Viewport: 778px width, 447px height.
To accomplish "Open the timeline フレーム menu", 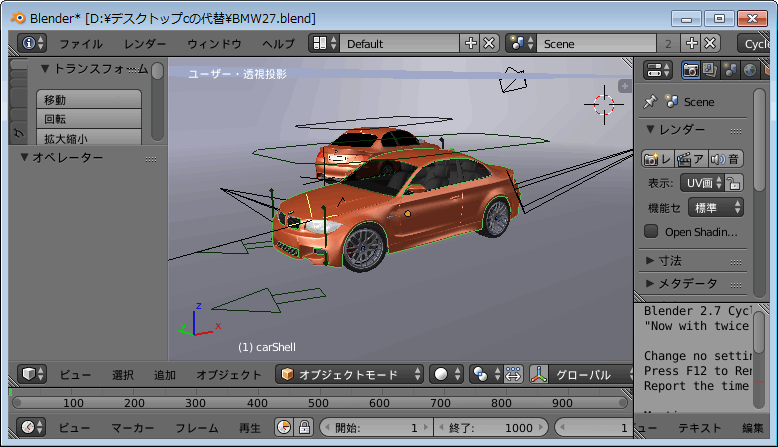I will [196, 428].
